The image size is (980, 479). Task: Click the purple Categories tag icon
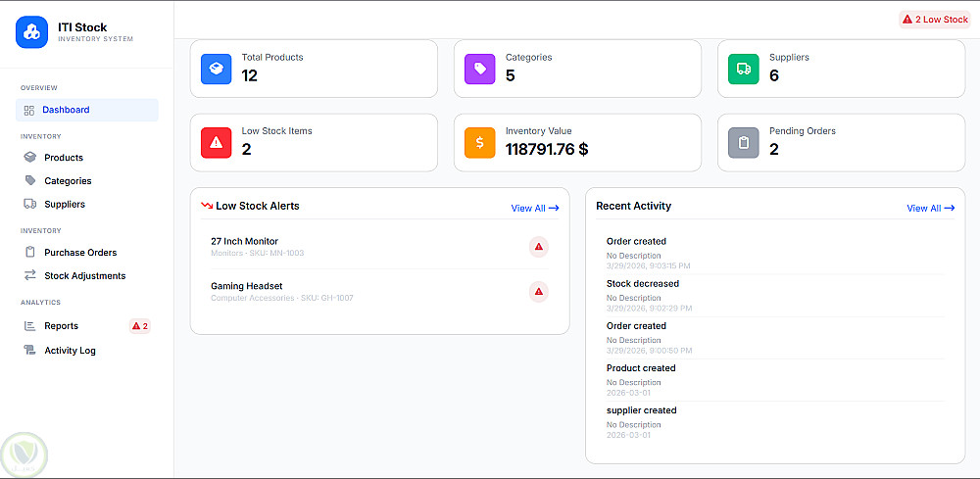[x=480, y=69]
